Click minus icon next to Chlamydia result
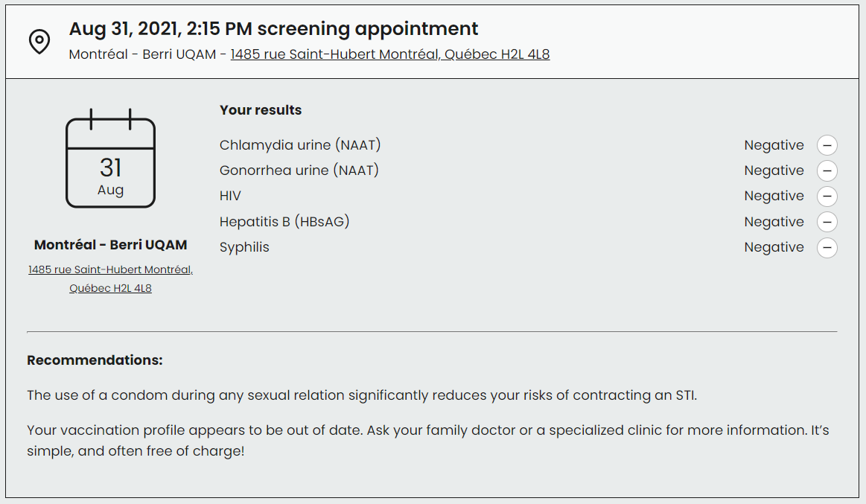This screenshot has width=866, height=504. click(827, 145)
